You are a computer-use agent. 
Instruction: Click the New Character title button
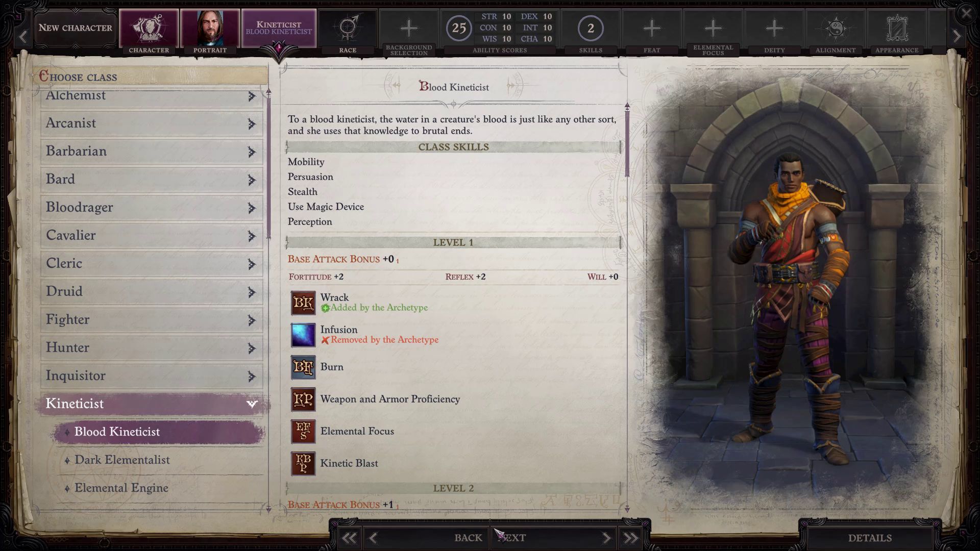pos(75,28)
